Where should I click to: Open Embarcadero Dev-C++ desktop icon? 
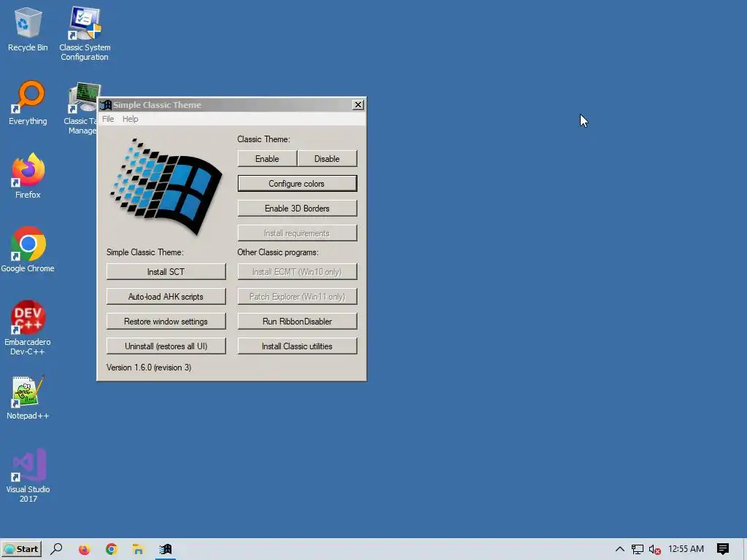click(28, 327)
